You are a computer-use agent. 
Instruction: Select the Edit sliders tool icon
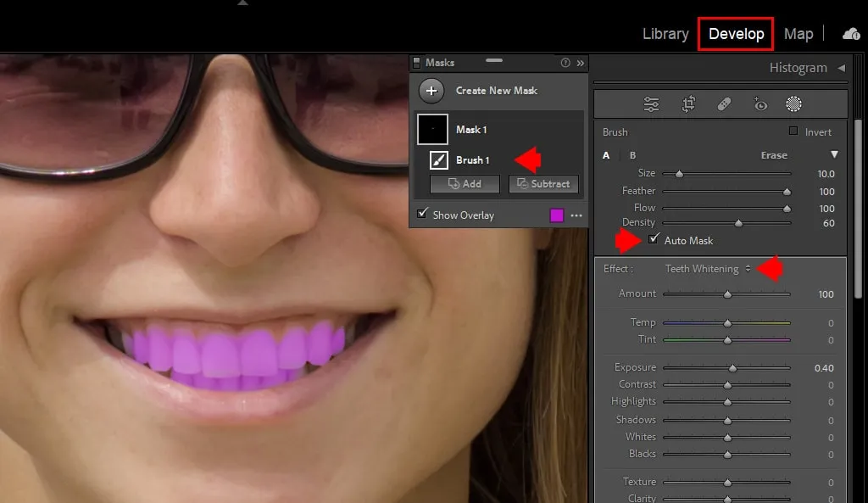(x=651, y=104)
